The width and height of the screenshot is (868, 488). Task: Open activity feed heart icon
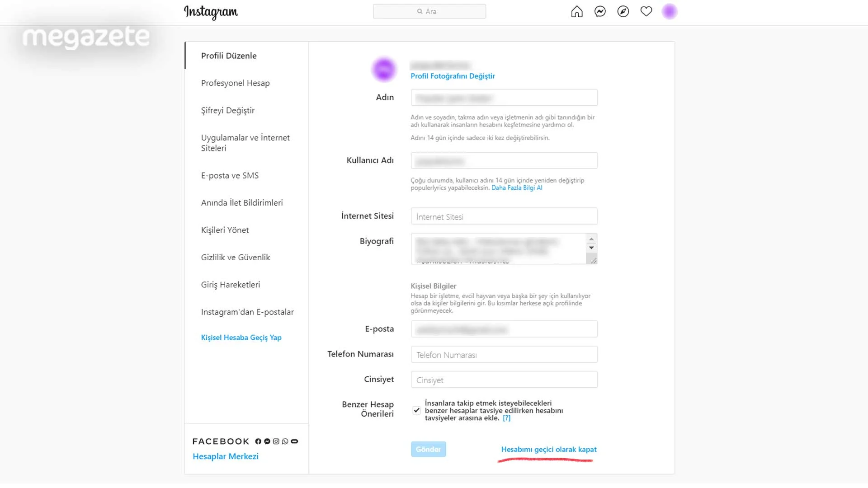(x=646, y=11)
